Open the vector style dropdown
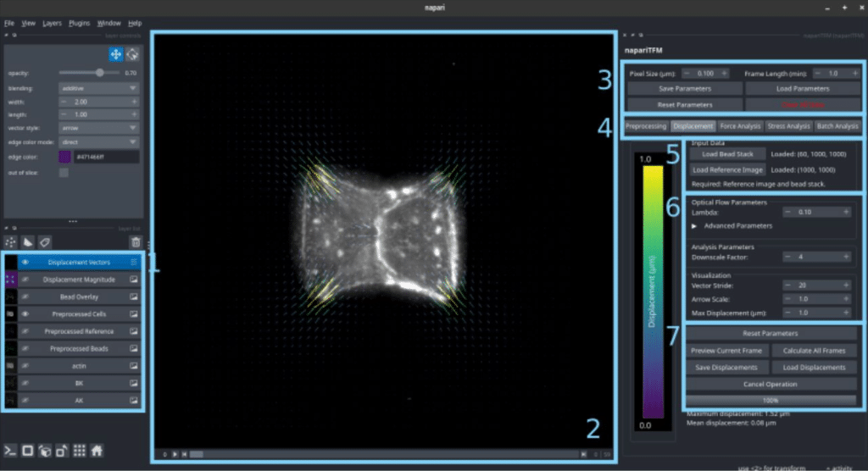 [98, 127]
